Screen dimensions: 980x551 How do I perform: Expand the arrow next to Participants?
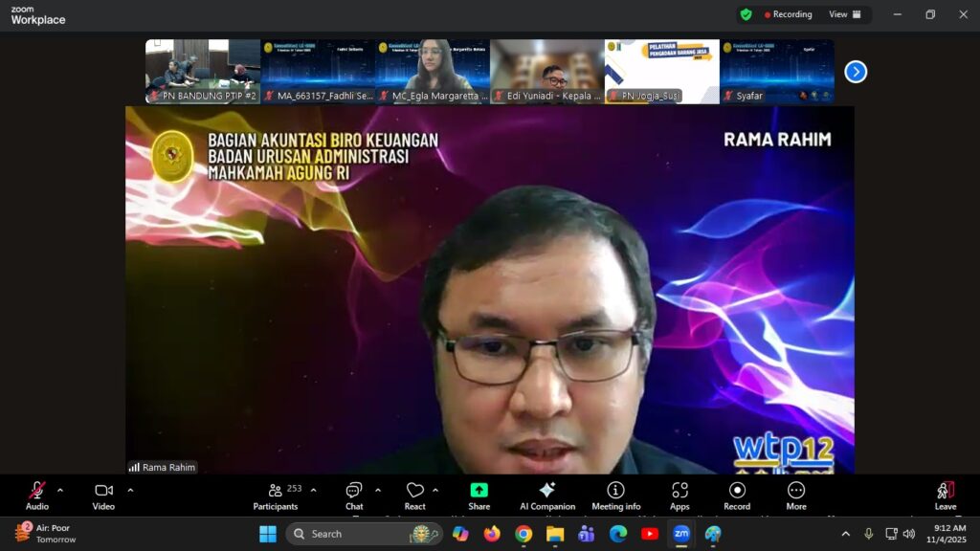[313, 490]
